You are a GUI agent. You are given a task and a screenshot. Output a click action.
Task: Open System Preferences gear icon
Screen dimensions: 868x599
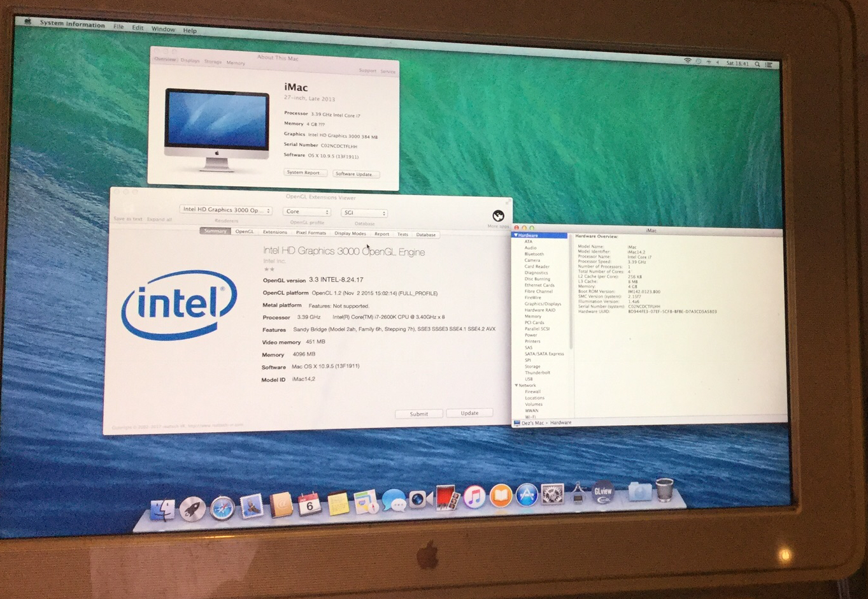[552, 493]
